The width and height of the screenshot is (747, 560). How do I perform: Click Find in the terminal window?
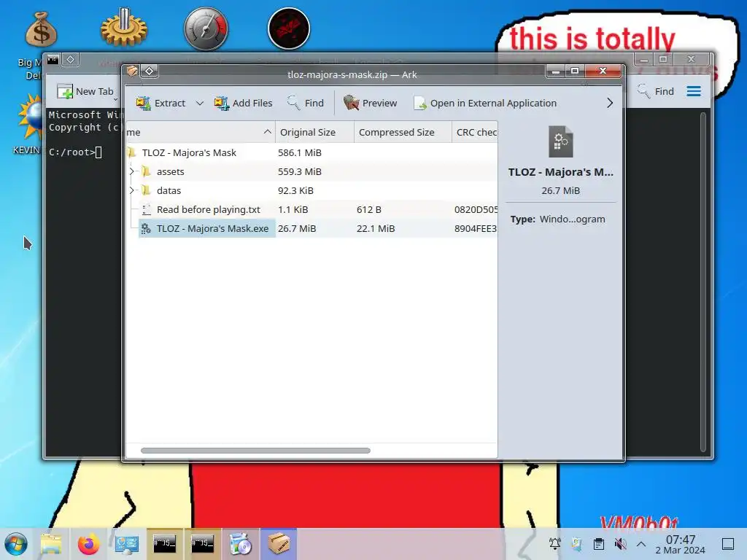656,91
